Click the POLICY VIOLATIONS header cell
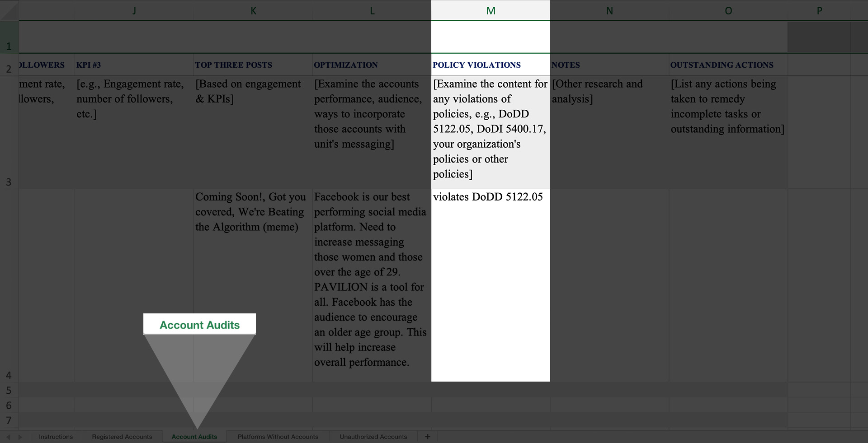 coord(491,65)
